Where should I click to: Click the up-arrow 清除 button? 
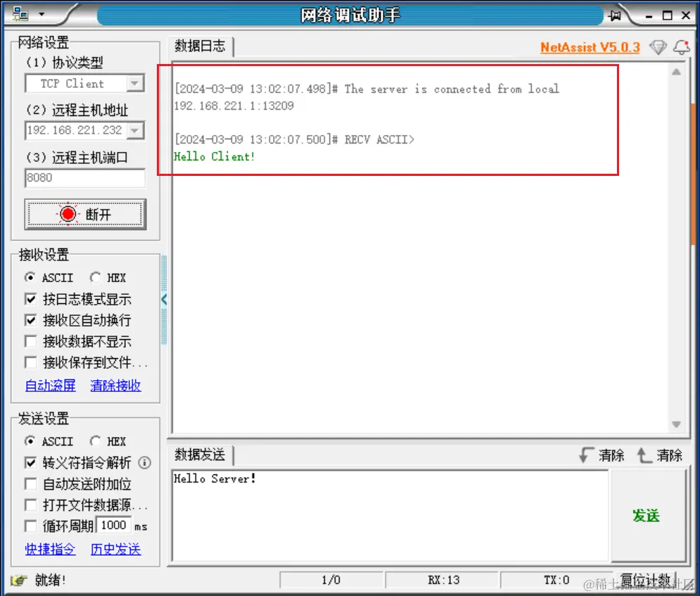[x=659, y=455]
